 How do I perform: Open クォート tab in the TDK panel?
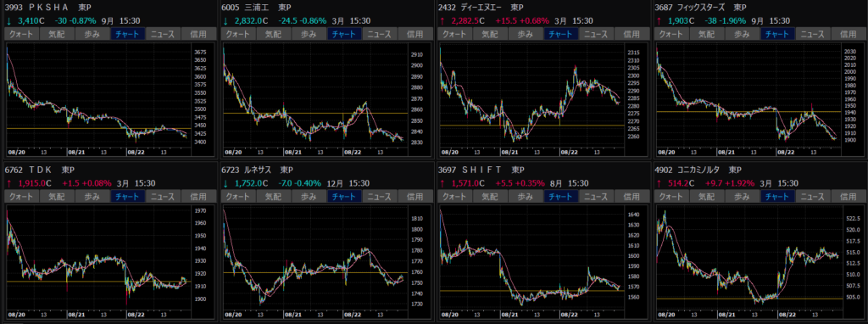click(21, 197)
